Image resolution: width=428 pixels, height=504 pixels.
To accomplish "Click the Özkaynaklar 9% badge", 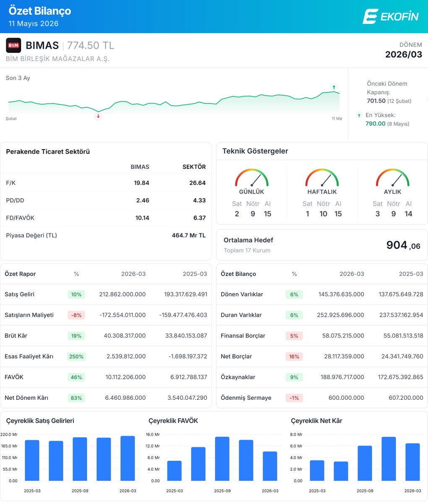I will point(294,377).
